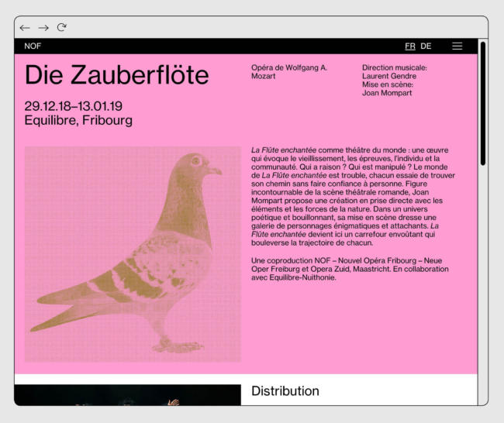Switch language to FR
The width and height of the screenshot is (504, 423).
pos(410,46)
